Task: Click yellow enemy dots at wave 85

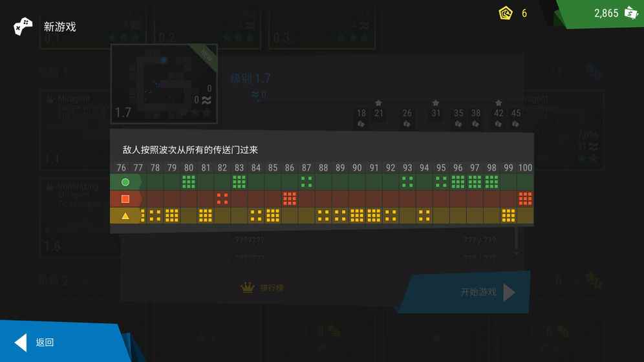Action: [273, 215]
